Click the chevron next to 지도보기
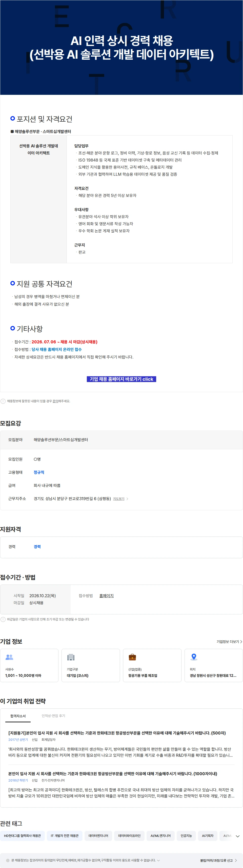Screen dimensions: 243x868 point(127,499)
